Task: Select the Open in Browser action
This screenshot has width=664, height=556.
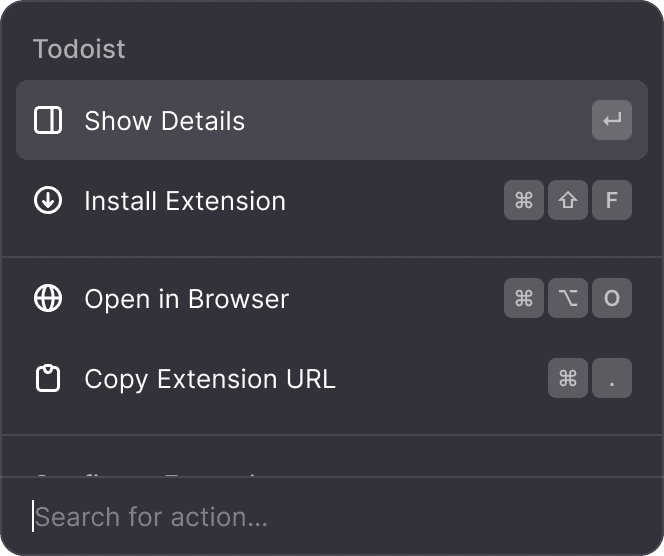Action: pyautogui.click(x=187, y=299)
